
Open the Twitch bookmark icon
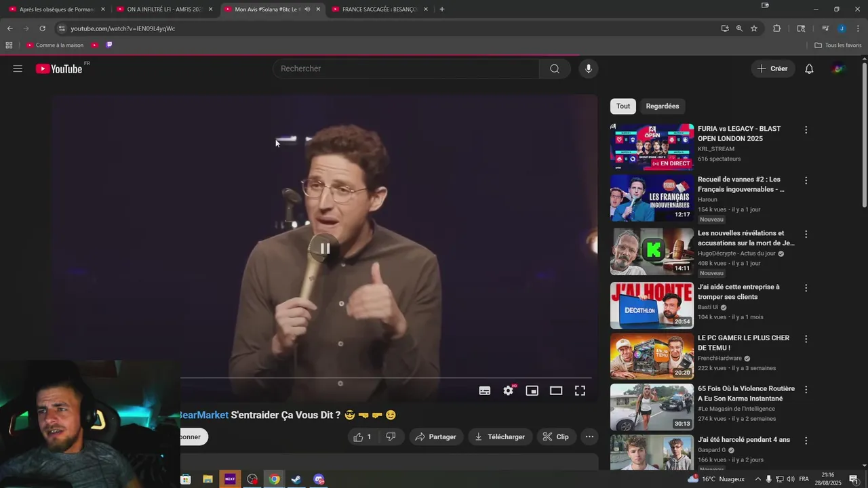pyautogui.click(x=109, y=45)
